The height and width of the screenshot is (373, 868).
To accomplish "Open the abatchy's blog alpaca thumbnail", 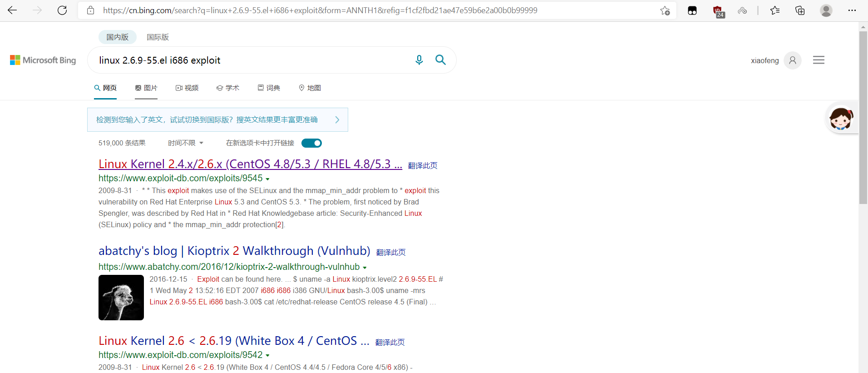I will tap(121, 298).
